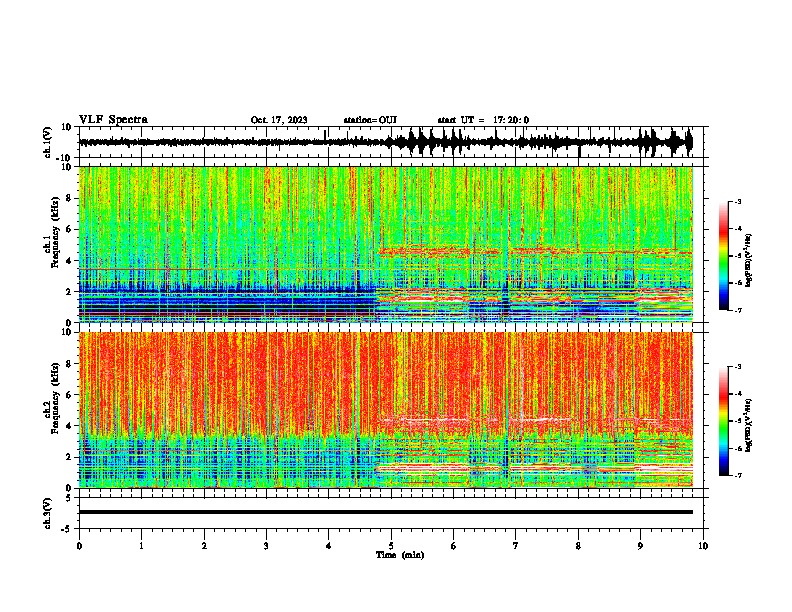Click time axis tick label "2"
This screenshot has height=612, width=792.
[x=204, y=545]
